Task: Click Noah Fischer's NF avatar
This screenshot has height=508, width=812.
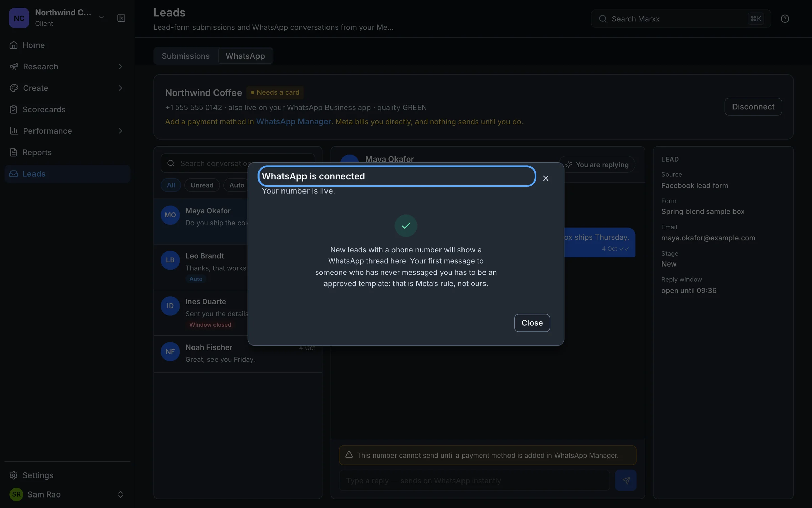Action: [170, 352]
